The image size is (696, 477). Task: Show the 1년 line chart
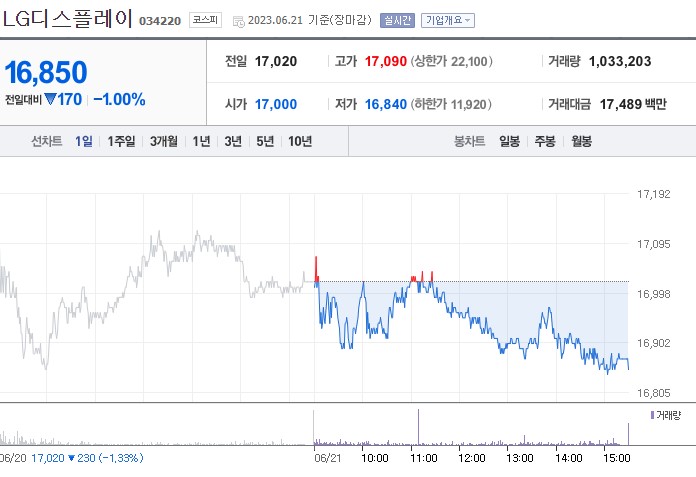pyautogui.click(x=201, y=141)
